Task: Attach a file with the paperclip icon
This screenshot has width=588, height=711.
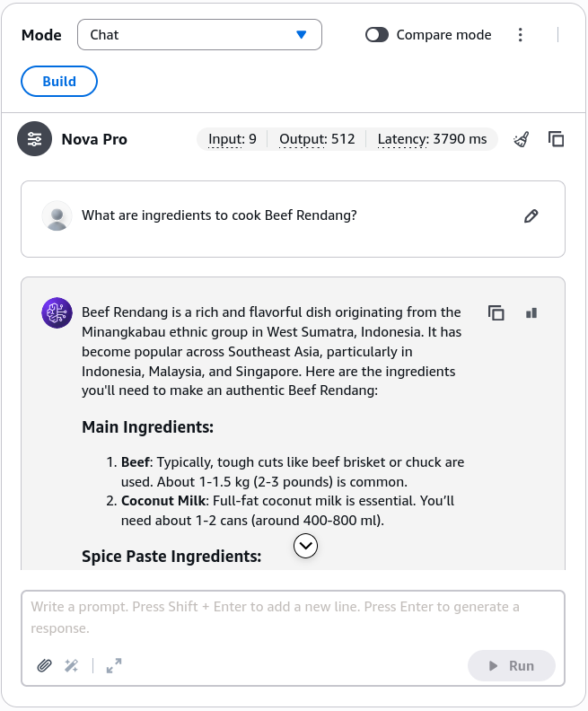Action: [x=44, y=665]
